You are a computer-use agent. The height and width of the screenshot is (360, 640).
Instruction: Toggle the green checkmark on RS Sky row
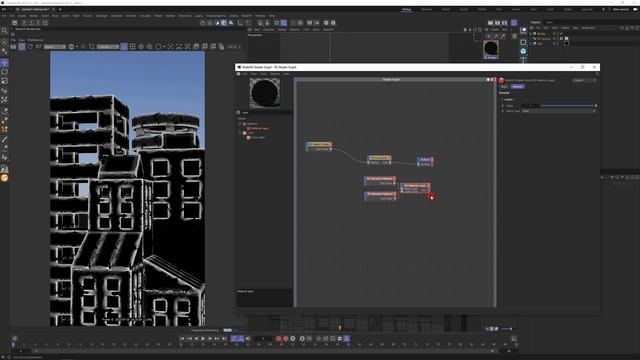coord(561,34)
